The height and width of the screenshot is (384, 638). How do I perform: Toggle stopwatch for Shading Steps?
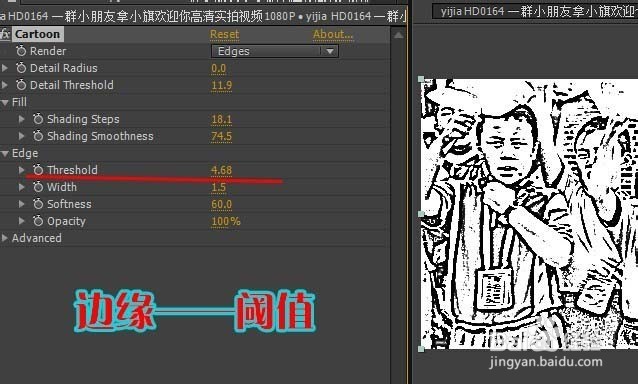38,119
